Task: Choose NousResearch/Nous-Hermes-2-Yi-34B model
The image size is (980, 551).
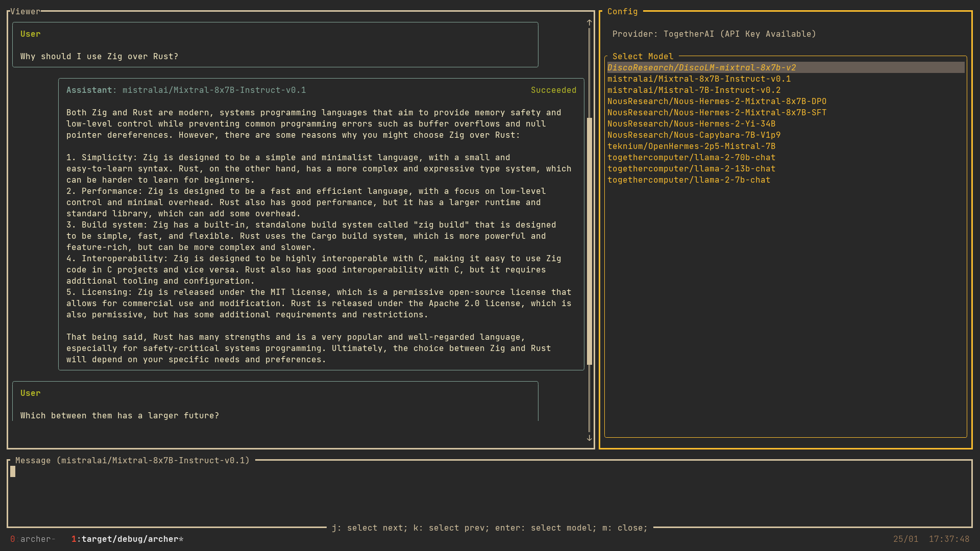Action: [691, 123]
